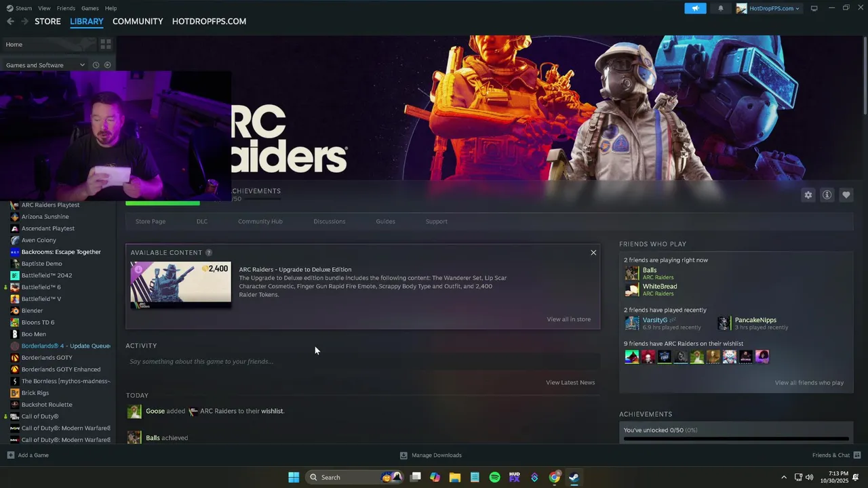This screenshot has width=868, height=488.
Task: Open Community Hub
Action: 260,222
